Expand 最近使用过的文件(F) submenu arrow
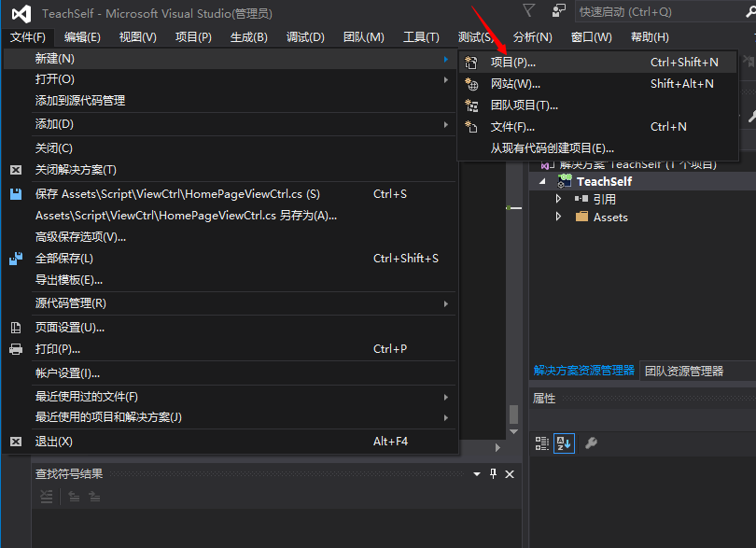The height and width of the screenshot is (548, 756). point(446,397)
